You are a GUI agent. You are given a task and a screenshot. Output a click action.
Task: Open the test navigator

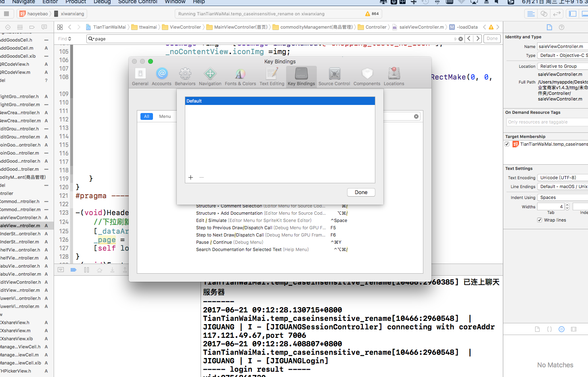click(x=8, y=27)
